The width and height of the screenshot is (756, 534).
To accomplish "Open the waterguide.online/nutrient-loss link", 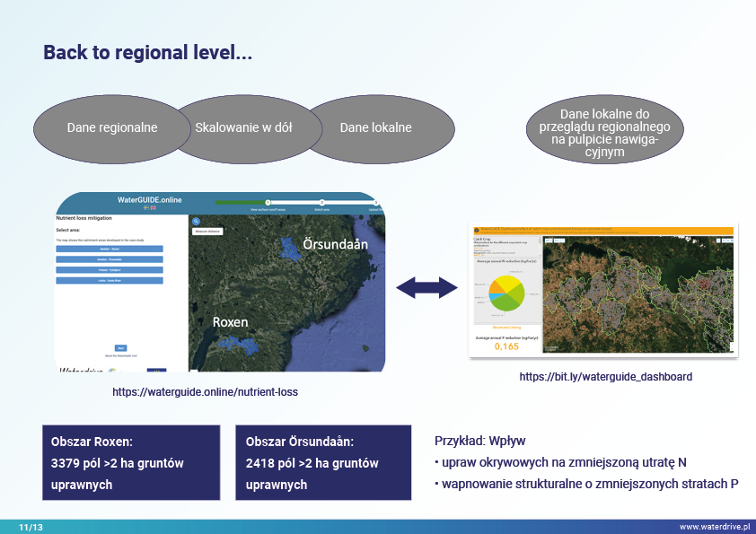I will 205,392.
